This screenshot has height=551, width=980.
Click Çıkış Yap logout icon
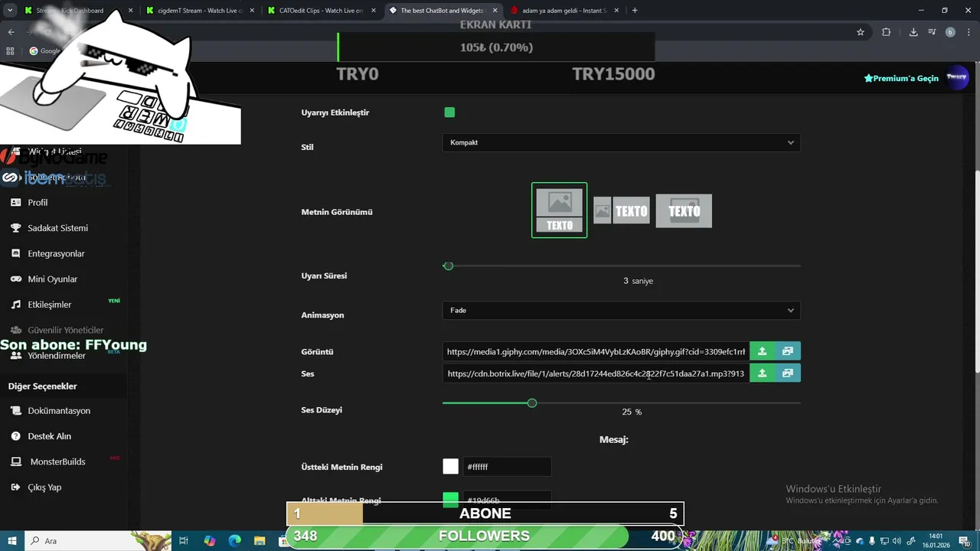[15, 487]
